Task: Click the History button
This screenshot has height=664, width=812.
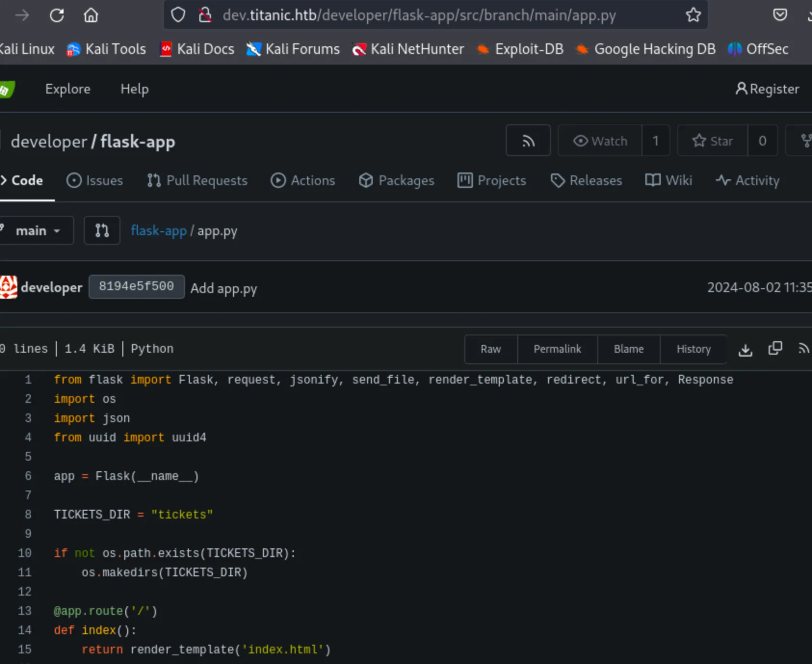Action: pyautogui.click(x=694, y=349)
